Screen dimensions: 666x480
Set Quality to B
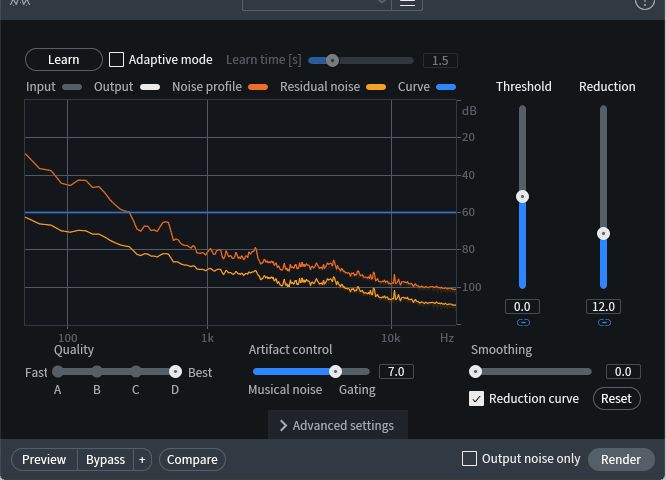point(97,372)
